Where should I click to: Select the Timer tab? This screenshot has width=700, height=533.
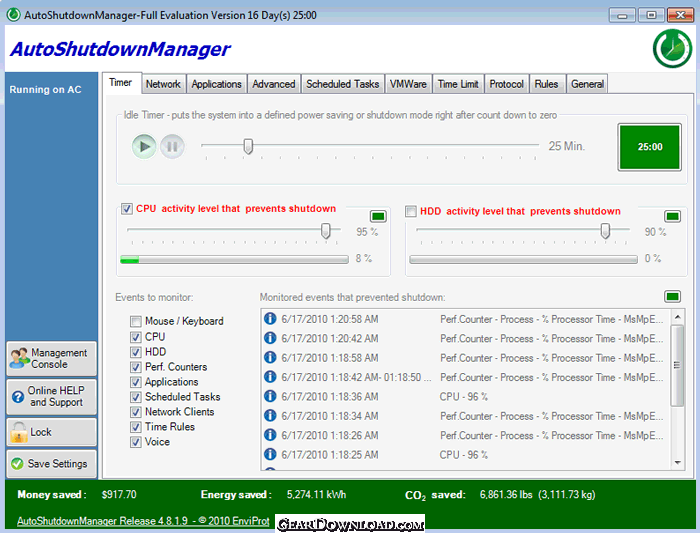point(121,83)
